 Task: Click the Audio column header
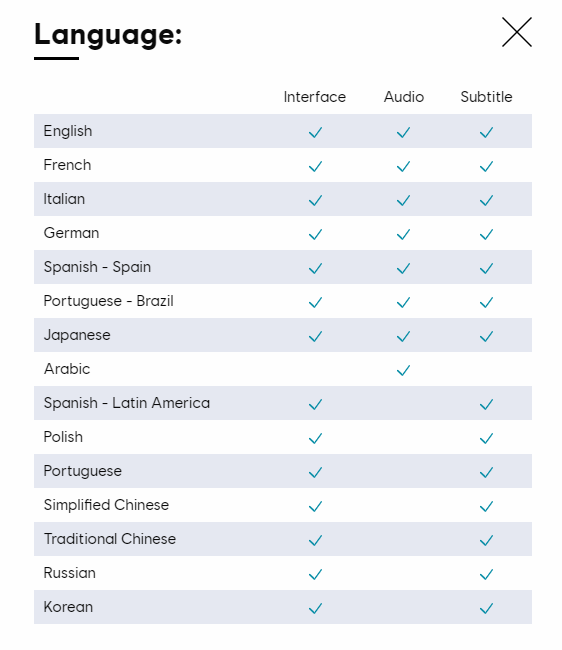coord(404,97)
